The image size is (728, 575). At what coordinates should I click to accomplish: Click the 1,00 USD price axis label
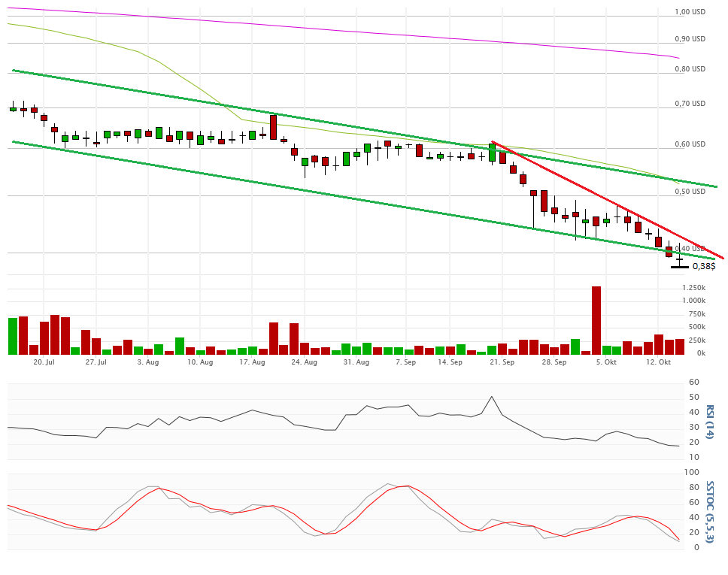click(x=690, y=12)
